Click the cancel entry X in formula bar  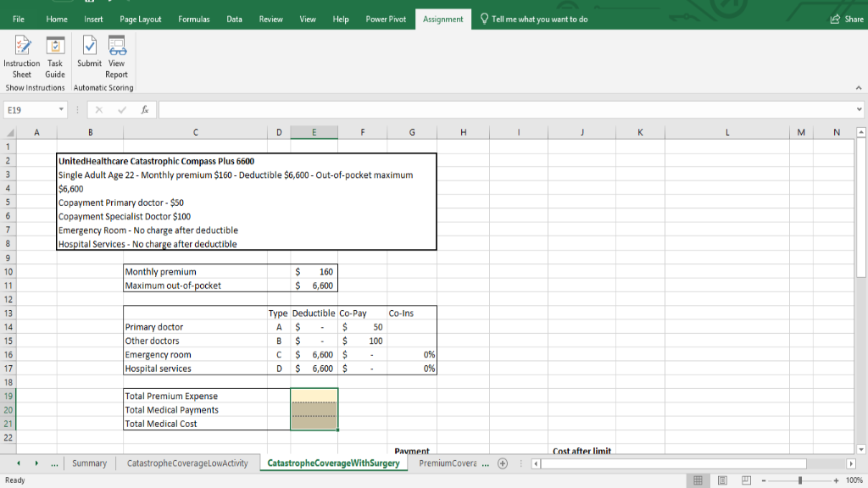pyautogui.click(x=98, y=109)
